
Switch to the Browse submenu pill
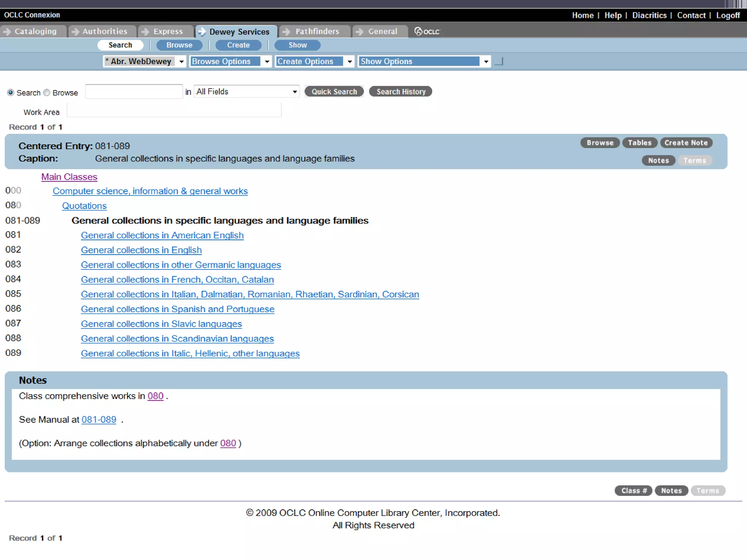click(179, 45)
